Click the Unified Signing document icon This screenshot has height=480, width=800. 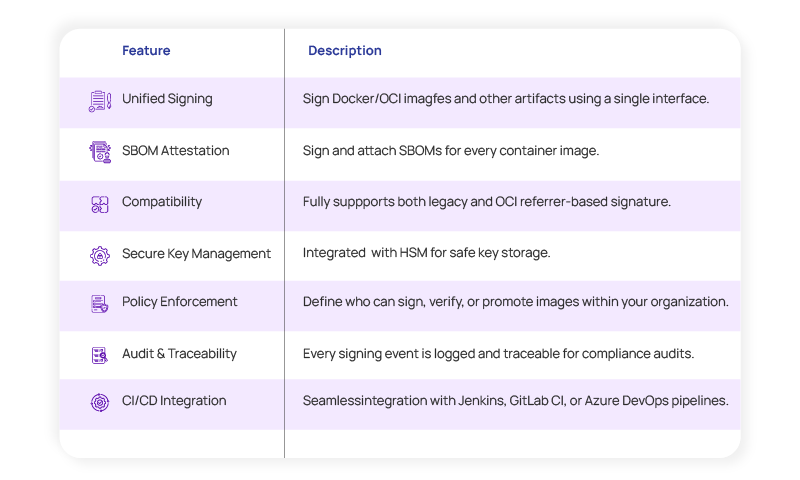(100, 101)
